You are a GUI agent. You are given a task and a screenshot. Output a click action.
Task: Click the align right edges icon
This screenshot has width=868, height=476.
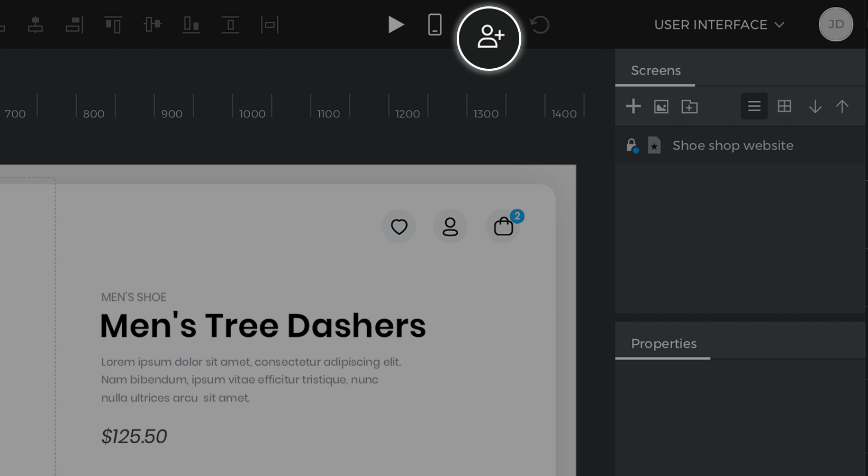[x=75, y=24]
